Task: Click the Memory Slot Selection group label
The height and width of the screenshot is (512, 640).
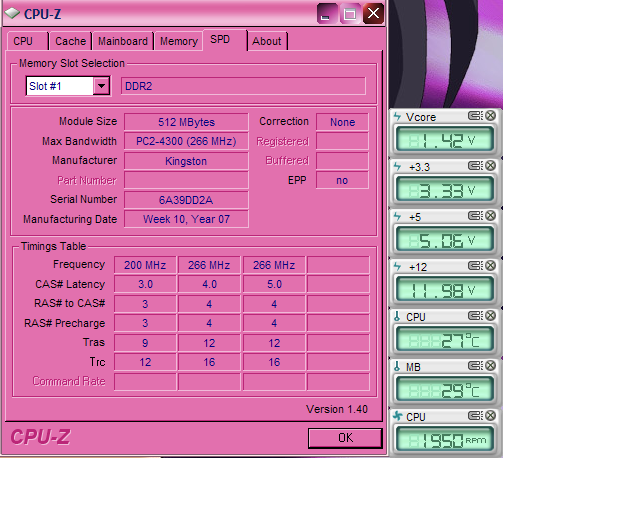Action: coord(72,63)
